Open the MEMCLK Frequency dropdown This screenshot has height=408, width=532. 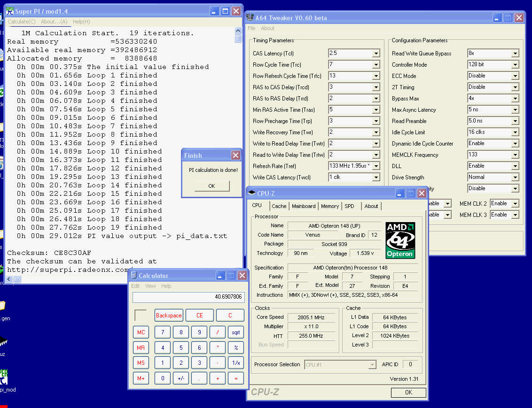[x=515, y=155]
